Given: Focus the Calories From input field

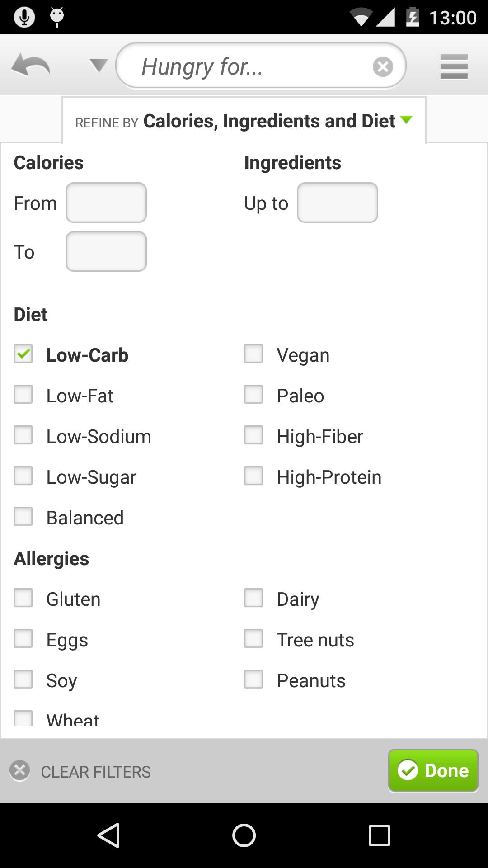Looking at the screenshot, I should tap(106, 203).
